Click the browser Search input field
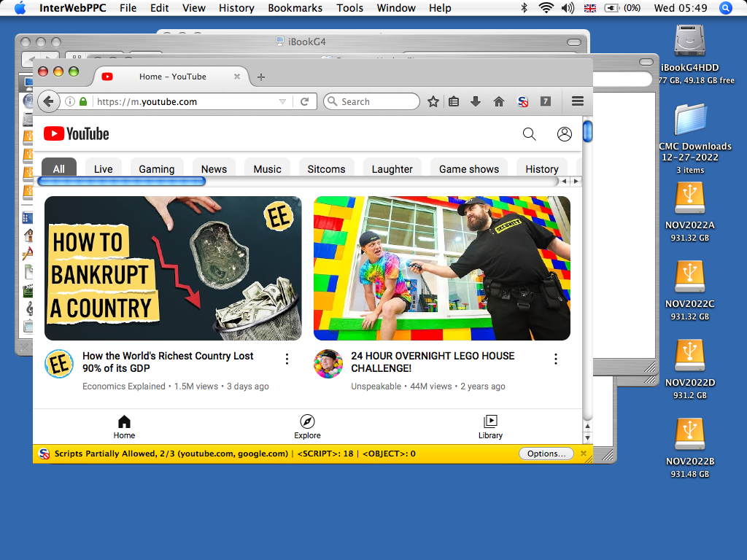This screenshot has height=560, width=747. click(371, 101)
